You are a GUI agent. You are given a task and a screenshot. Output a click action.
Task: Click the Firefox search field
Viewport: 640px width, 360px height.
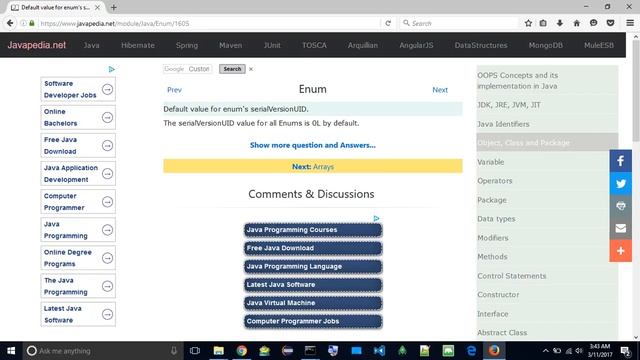459,23
